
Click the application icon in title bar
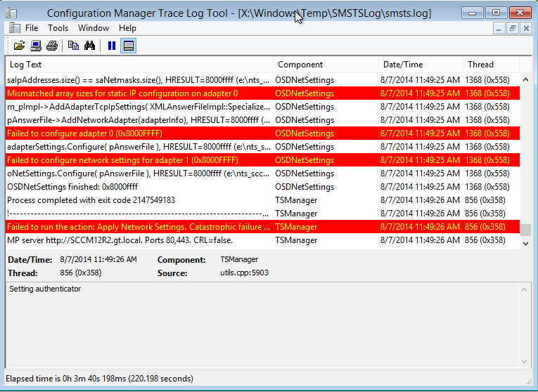click(12, 13)
